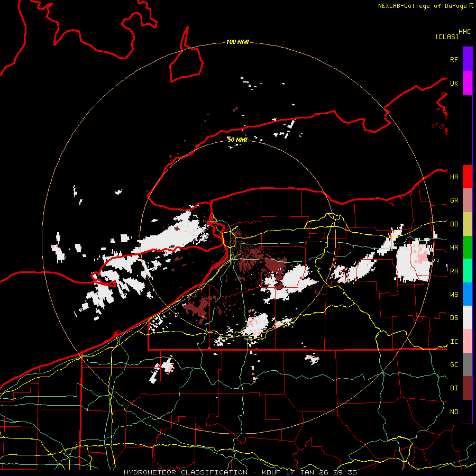Click the GR legend color swatch
476x476 pixels.
[467, 200]
